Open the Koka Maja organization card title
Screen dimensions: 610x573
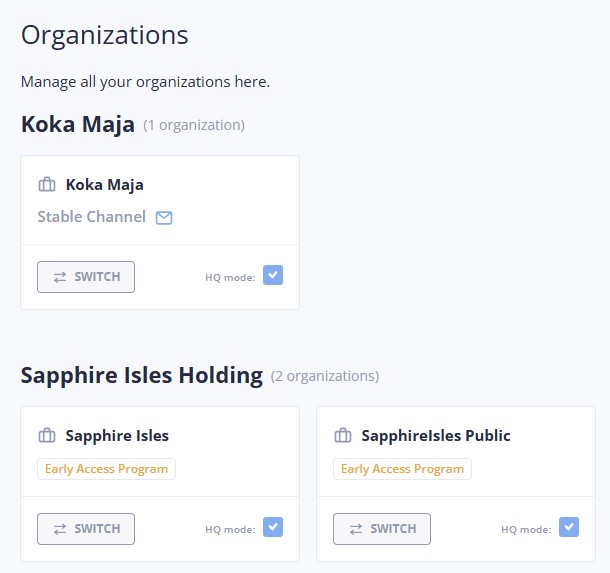(x=105, y=185)
